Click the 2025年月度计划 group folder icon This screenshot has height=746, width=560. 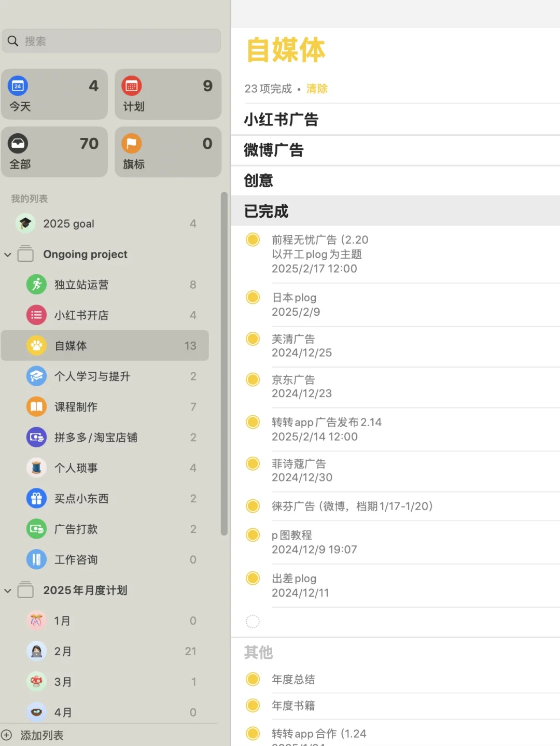[25, 590]
